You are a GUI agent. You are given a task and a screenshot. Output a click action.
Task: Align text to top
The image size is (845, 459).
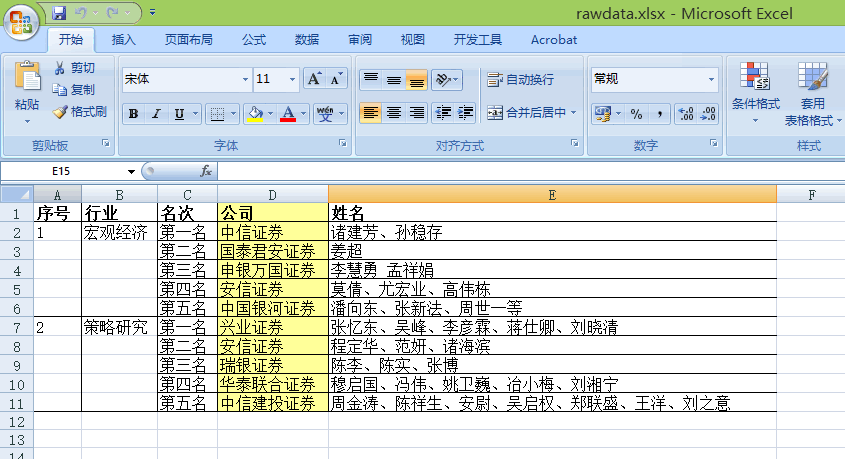click(371, 80)
